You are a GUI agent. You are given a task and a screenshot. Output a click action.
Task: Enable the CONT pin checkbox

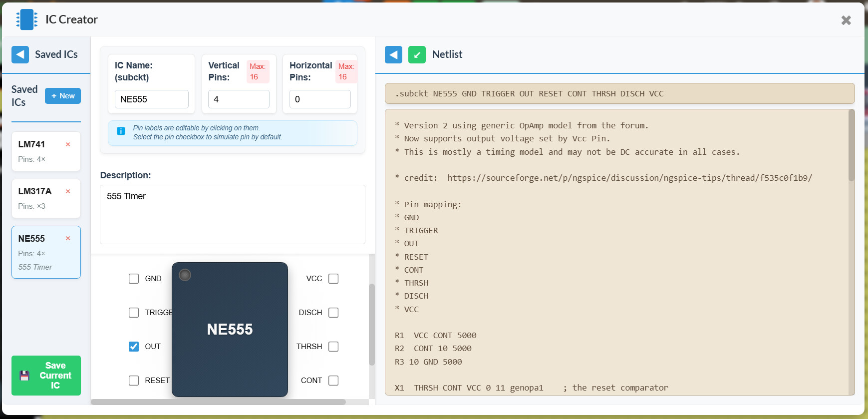coord(333,381)
